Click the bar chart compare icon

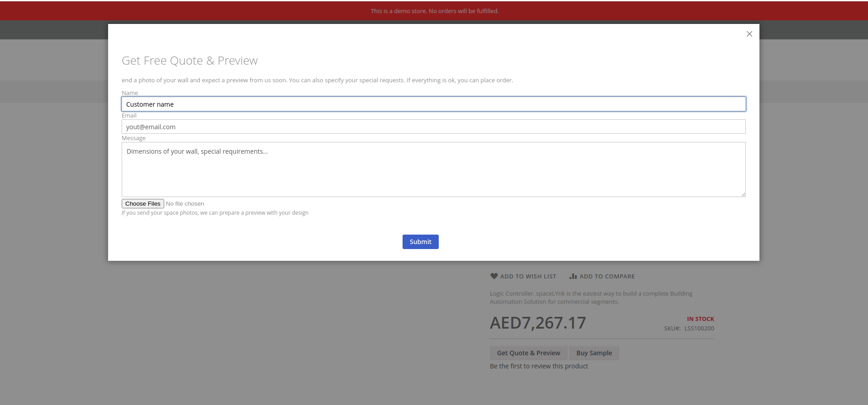point(573,276)
